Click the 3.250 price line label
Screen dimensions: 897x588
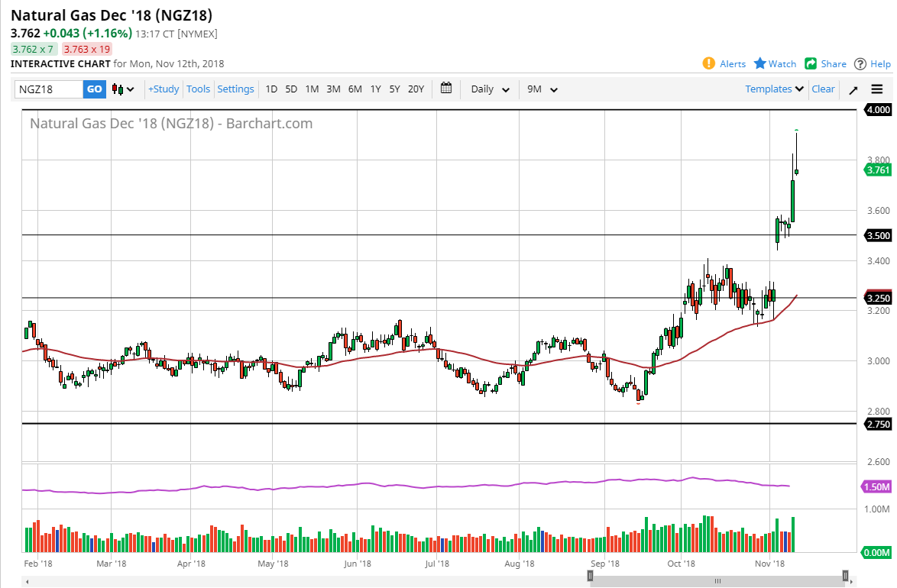878,298
